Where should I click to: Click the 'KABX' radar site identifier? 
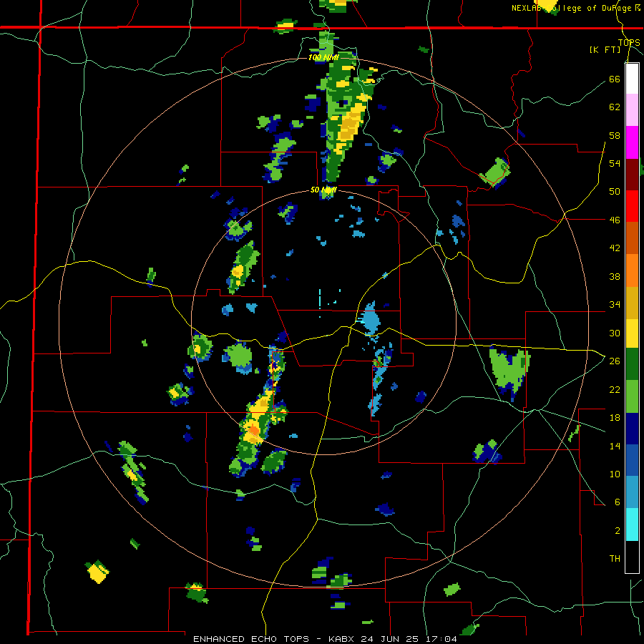tap(343, 639)
